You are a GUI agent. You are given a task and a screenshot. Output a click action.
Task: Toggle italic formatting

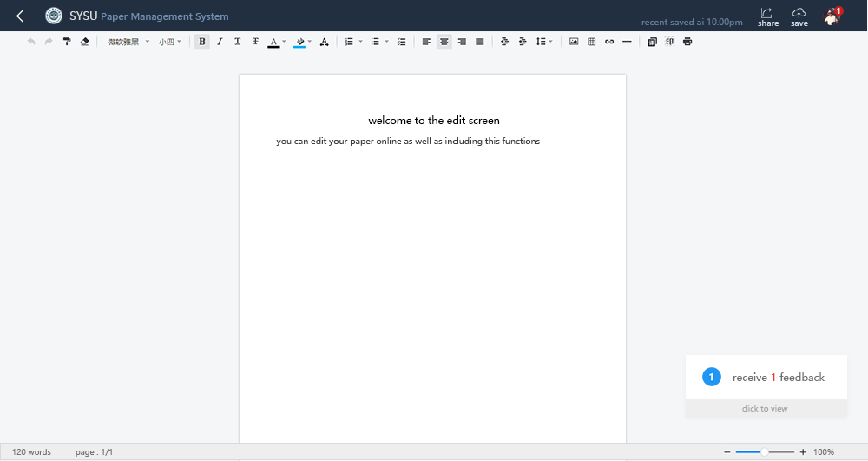click(220, 42)
